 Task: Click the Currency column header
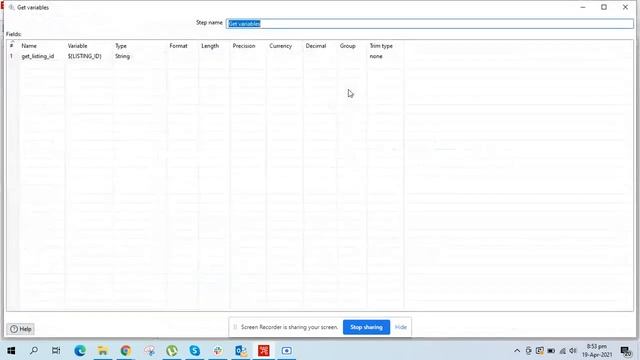280,46
